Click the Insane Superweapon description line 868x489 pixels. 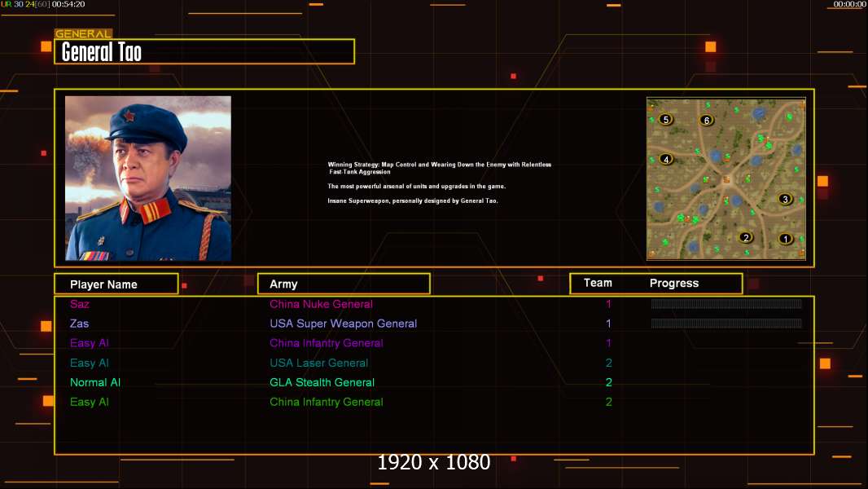tap(412, 200)
